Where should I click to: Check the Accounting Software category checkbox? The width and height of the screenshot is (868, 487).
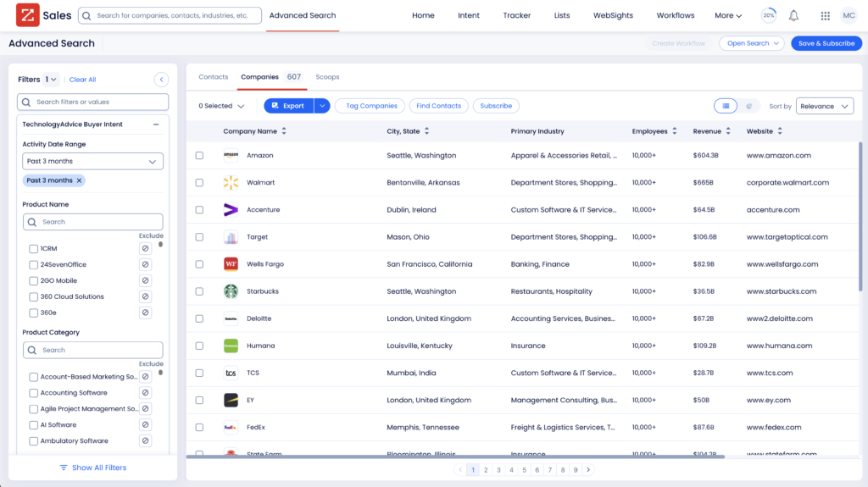[33, 393]
